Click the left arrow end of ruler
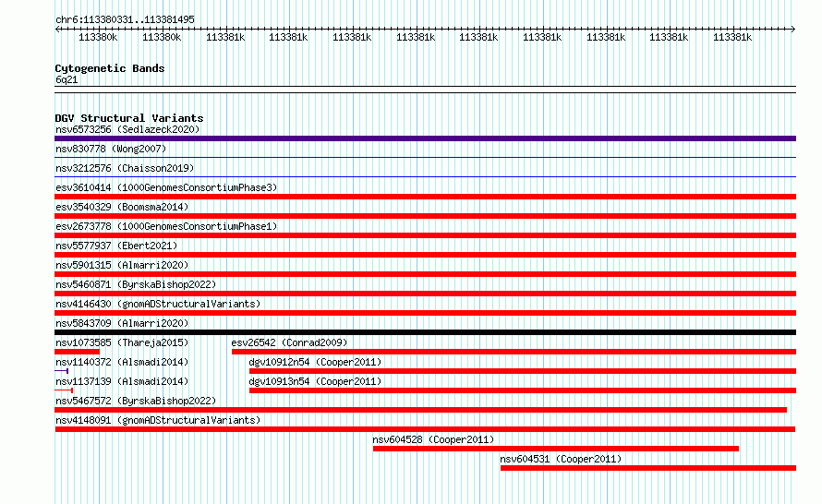The width and height of the screenshot is (822, 504). coord(57,30)
